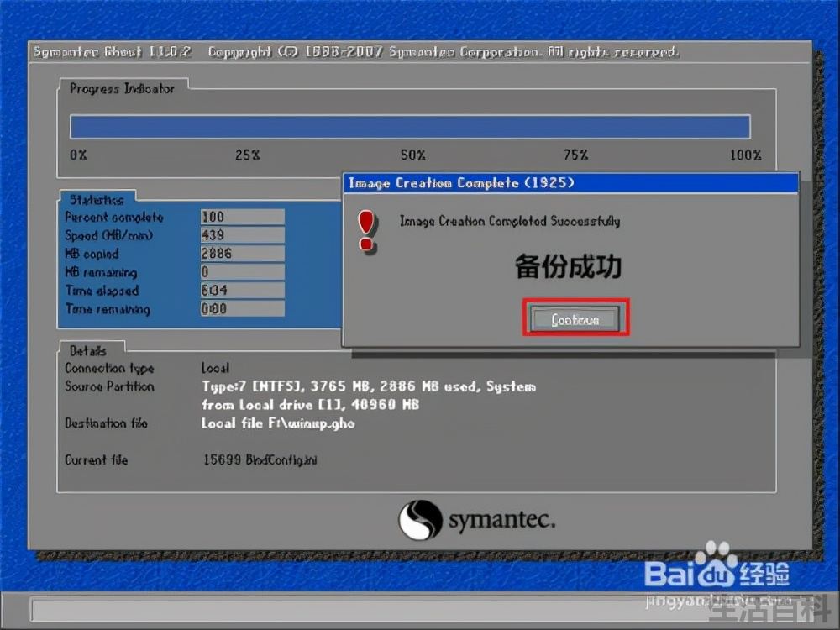Click the '15699 BindConfig.ini' current file text
This screenshot has height=630, width=840.
[x=260, y=459]
